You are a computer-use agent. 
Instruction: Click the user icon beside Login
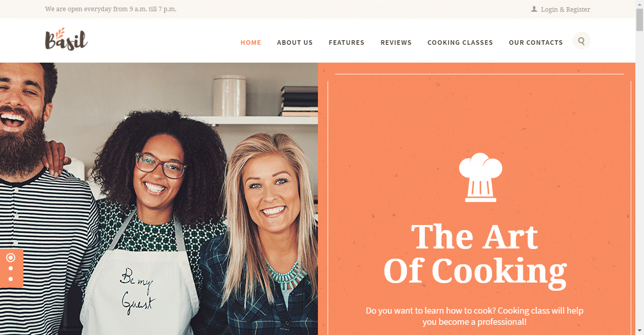[534, 9]
